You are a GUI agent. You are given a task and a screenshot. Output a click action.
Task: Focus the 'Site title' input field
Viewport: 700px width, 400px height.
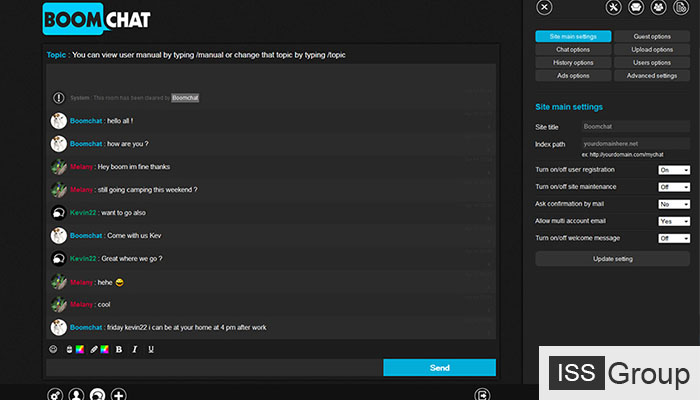(636, 127)
